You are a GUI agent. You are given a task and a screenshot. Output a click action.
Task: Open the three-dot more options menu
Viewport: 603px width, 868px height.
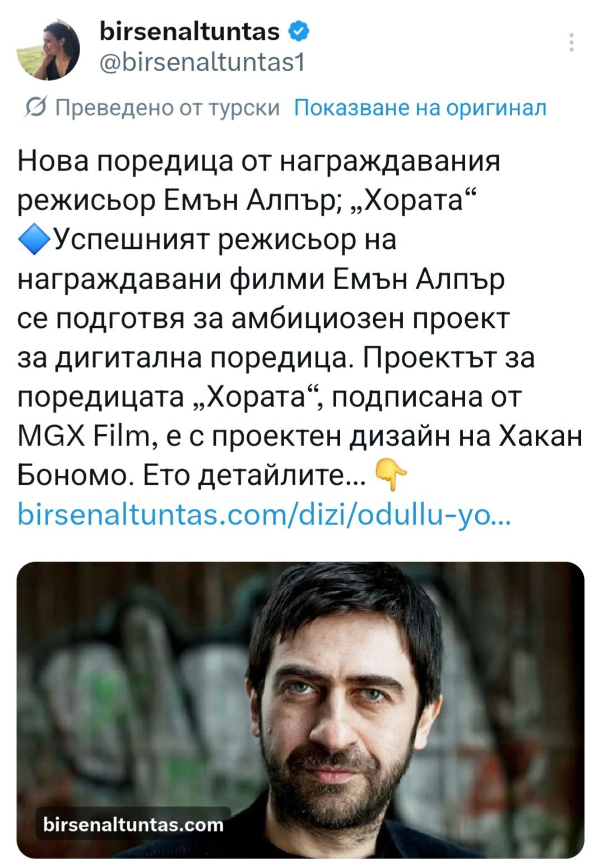coord(571,43)
